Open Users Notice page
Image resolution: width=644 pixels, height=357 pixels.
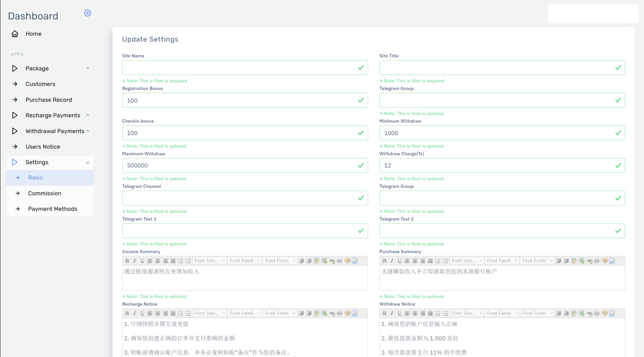point(43,147)
